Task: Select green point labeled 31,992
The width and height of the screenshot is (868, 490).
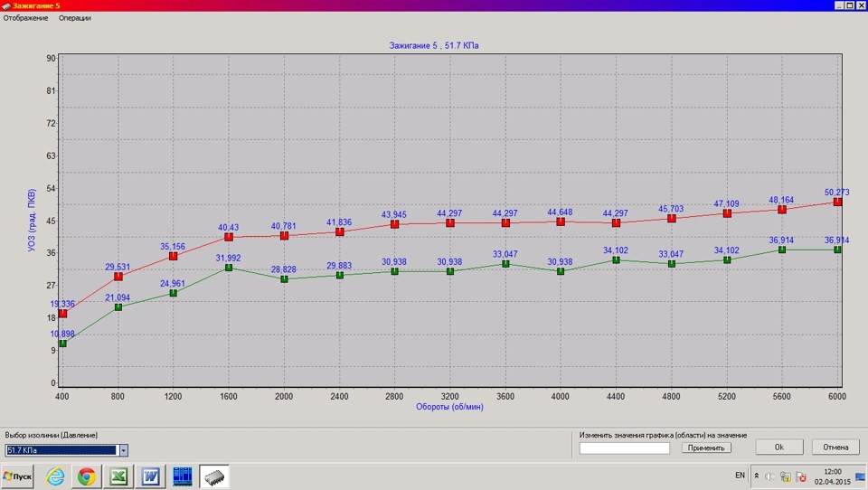Action: [229, 268]
